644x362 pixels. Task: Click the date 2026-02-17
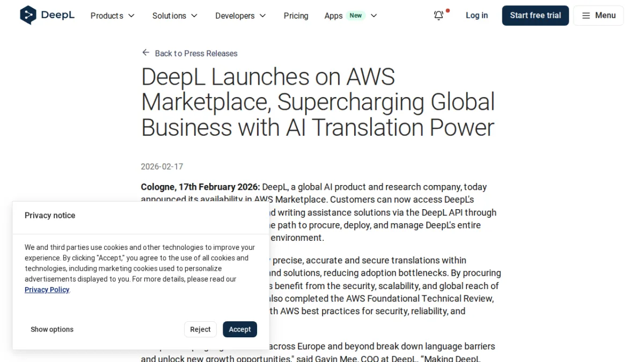click(162, 167)
